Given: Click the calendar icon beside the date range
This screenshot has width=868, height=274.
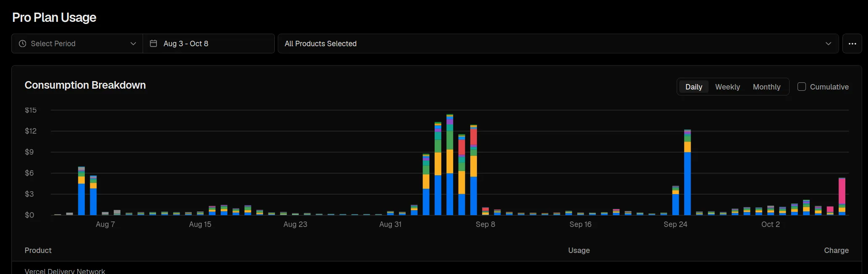Looking at the screenshot, I should pos(154,43).
